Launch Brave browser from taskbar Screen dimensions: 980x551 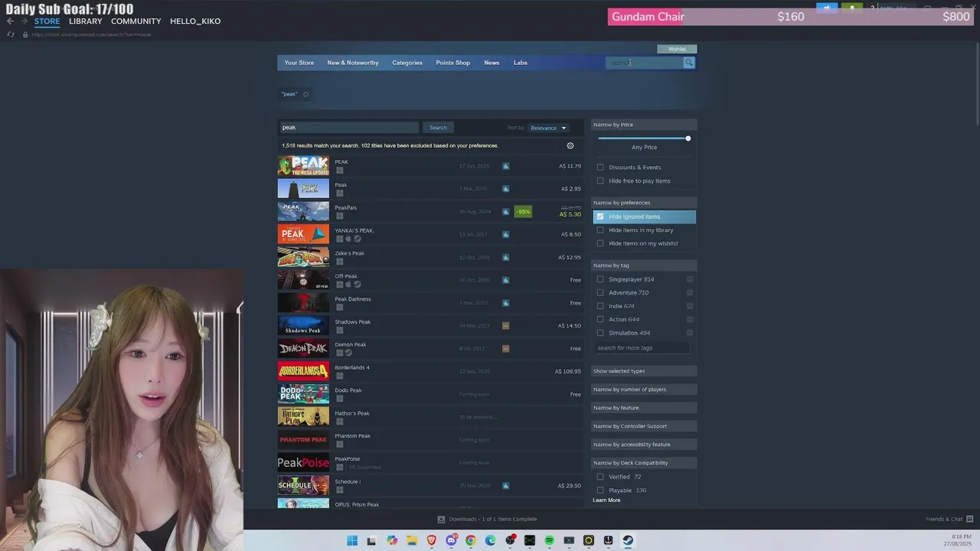click(x=431, y=540)
